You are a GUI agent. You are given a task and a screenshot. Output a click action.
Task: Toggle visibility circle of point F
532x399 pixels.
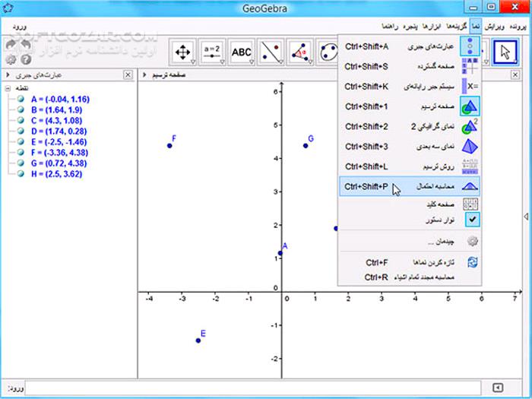pyautogui.click(x=21, y=152)
